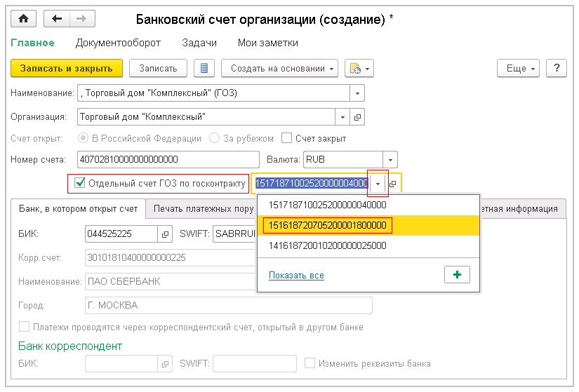Open the document list icon in toolbar
579x392 pixels.
click(x=204, y=68)
